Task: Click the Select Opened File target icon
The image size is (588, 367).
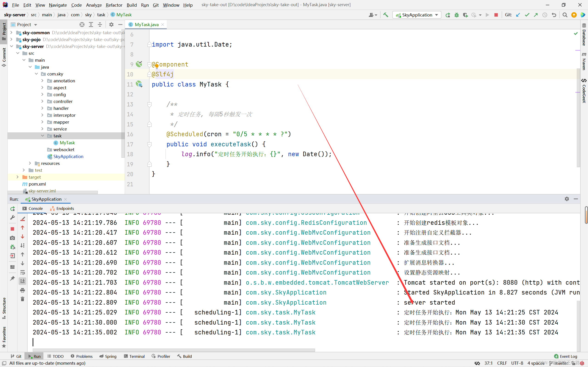Action: (82, 25)
